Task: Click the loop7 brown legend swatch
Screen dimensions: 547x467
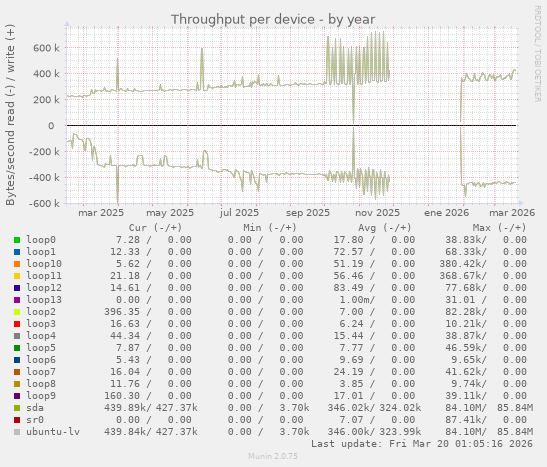Action: pos(17,372)
